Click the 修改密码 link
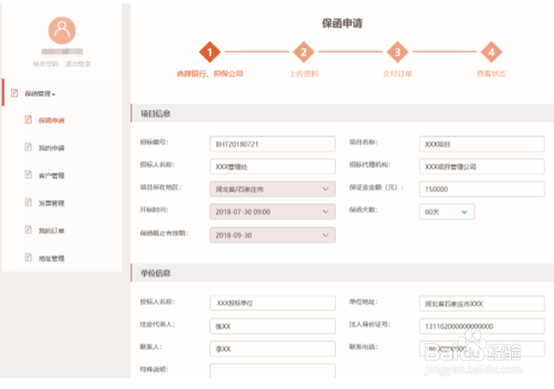The height and width of the screenshot is (389, 554). click(x=45, y=64)
